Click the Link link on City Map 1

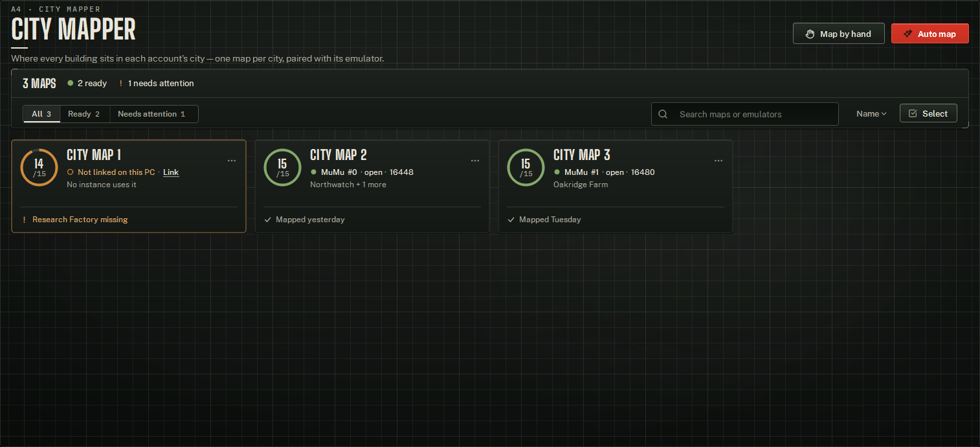(171, 172)
